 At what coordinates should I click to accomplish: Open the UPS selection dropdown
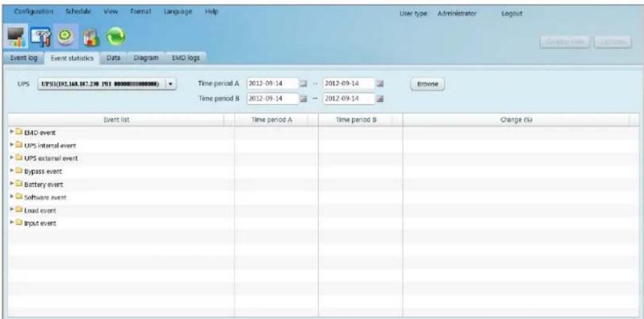tap(107, 84)
